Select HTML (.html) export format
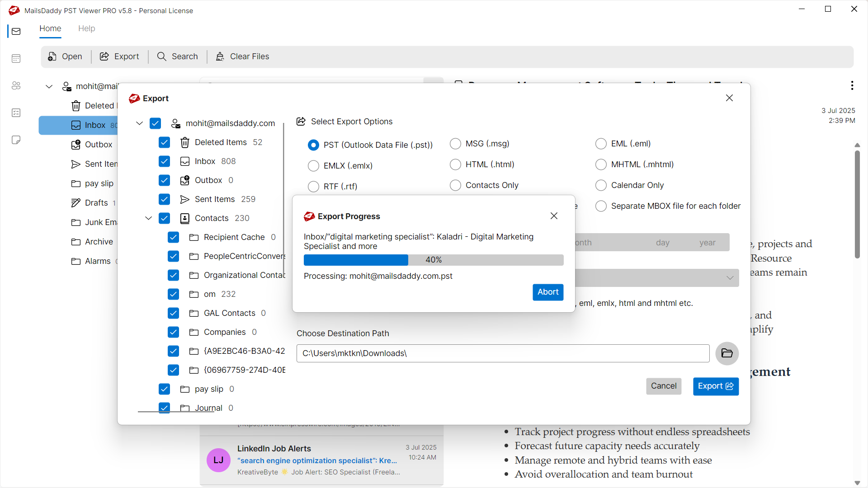 coord(455,164)
